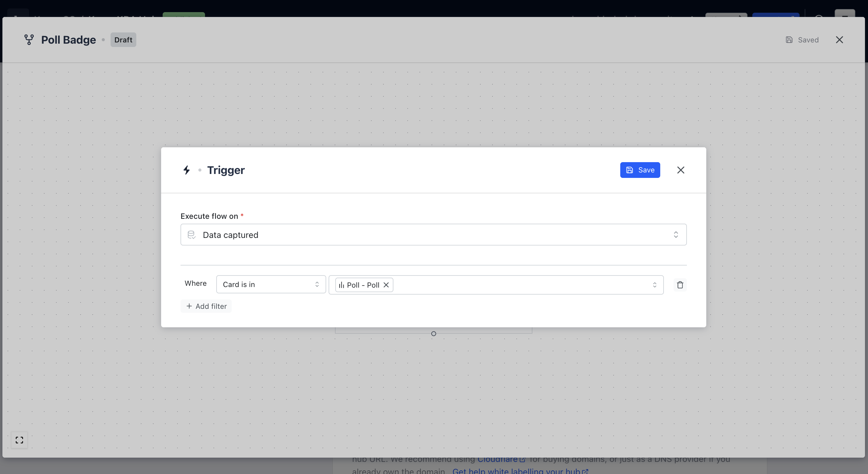Save the trigger settings
868x474 pixels.
point(640,170)
